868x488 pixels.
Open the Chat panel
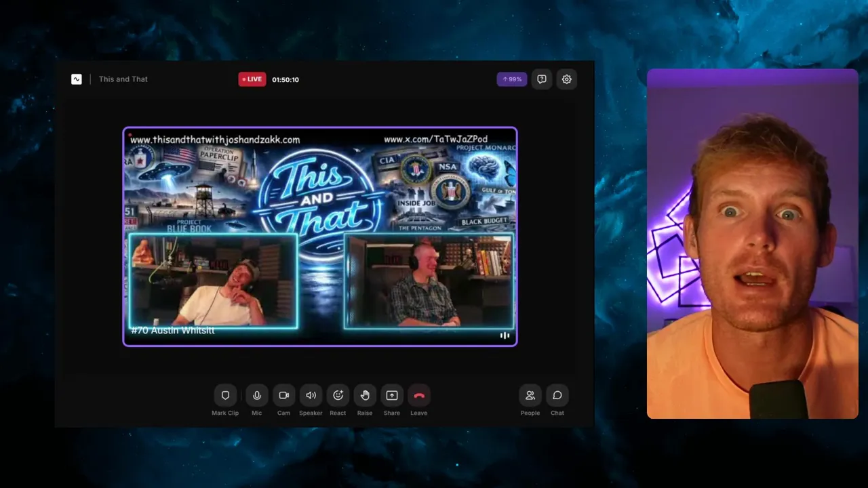coord(557,395)
